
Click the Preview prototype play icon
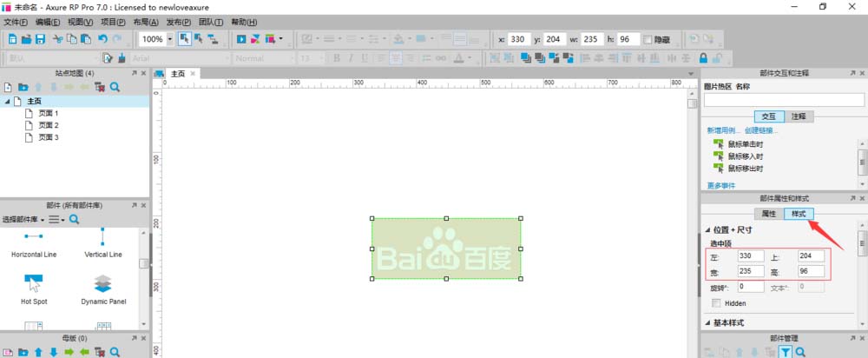(x=241, y=39)
